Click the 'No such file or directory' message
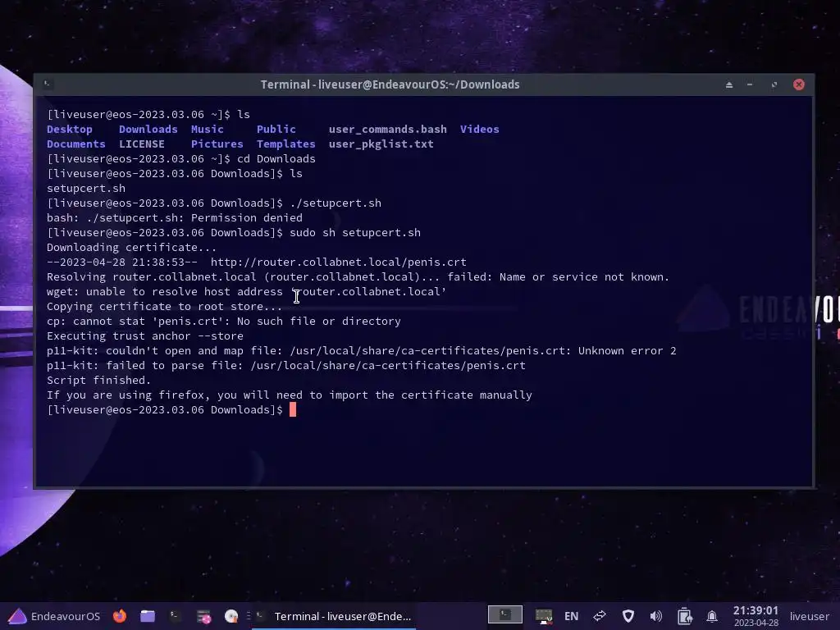 (319, 322)
